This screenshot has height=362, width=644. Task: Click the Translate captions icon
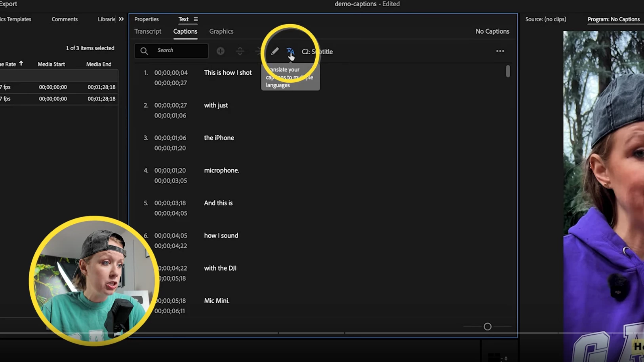(290, 51)
